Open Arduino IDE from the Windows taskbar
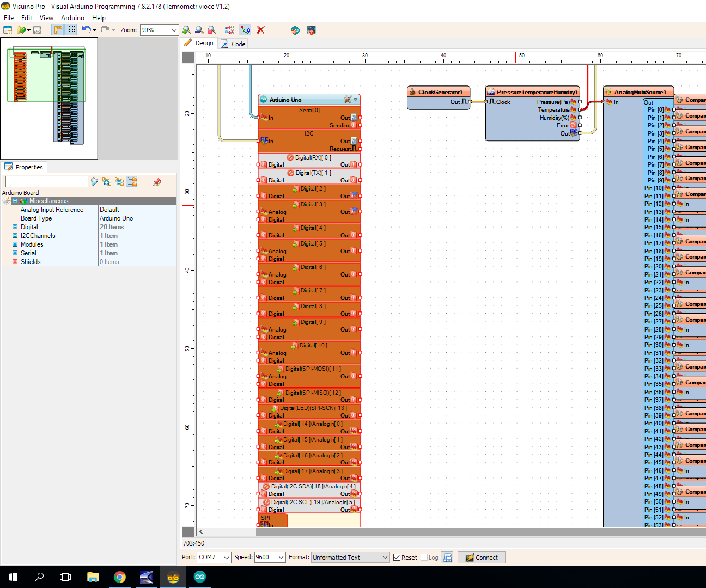 200,577
